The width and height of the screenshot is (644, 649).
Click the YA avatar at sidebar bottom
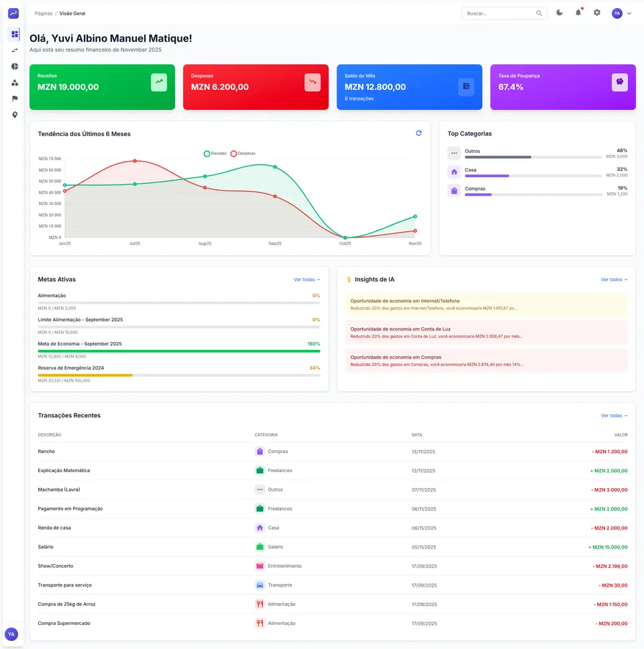point(11,634)
